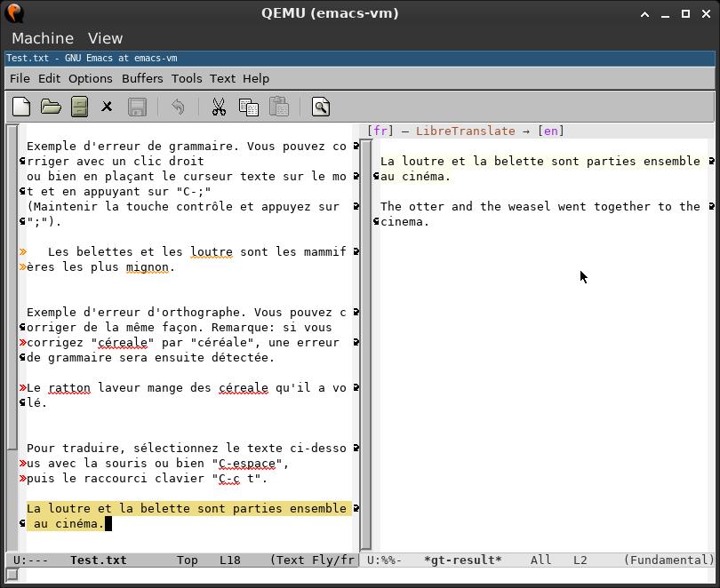Viewport: 720px width, 588px height.
Task: Expand the Options menu
Action: point(91,78)
